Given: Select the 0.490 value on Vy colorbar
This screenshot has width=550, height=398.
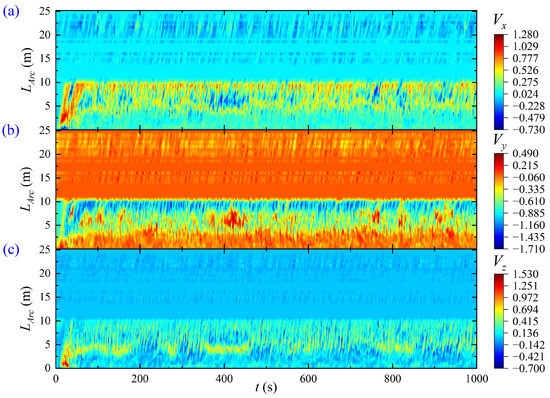Looking at the screenshot, I should 525,154.
